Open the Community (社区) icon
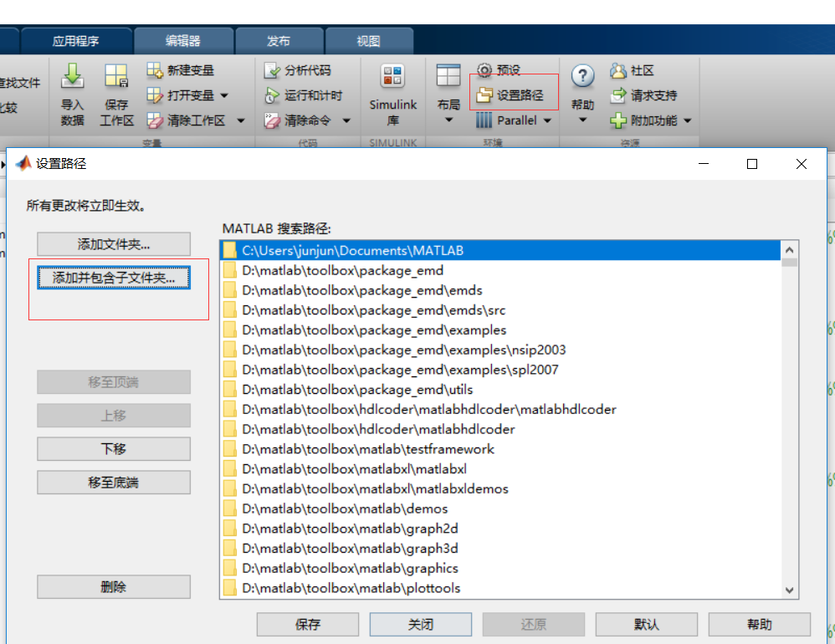 point(618,70)
